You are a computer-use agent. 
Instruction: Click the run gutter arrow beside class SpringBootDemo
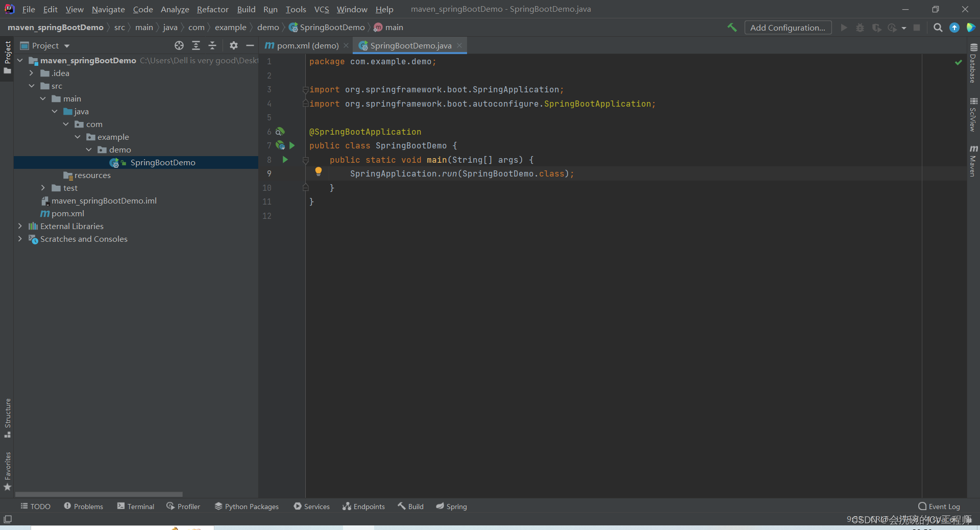[292, 145]
